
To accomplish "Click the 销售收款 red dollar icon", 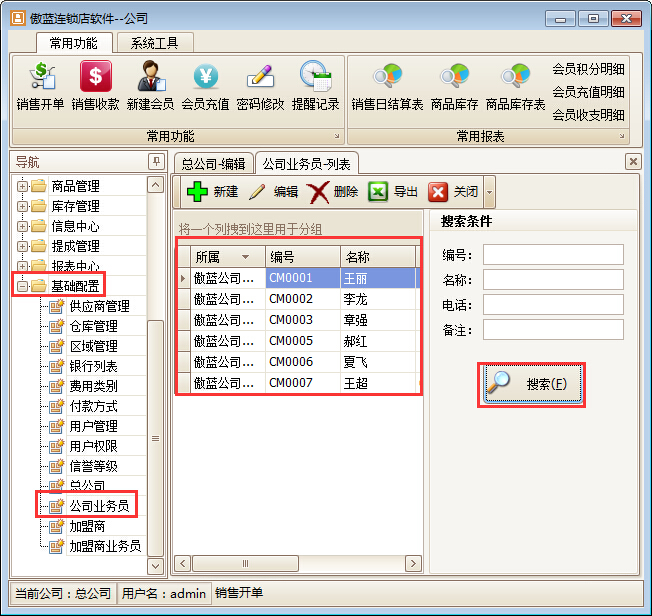I will (95, 78).
